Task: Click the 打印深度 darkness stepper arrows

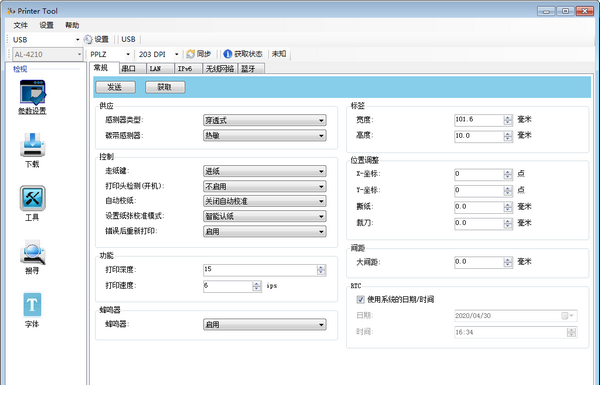Action: coord(321,270)
